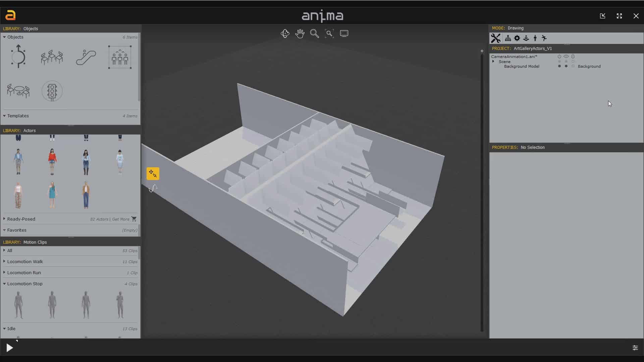Open the viewport display monitor icon
This screenshot has height=362, width=644.
point(344,34)
